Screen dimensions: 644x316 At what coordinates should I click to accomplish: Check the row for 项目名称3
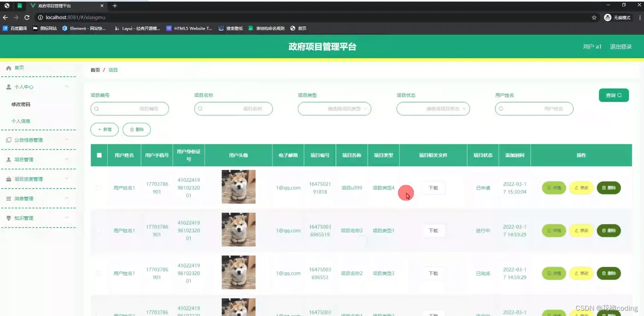[98, 230]
